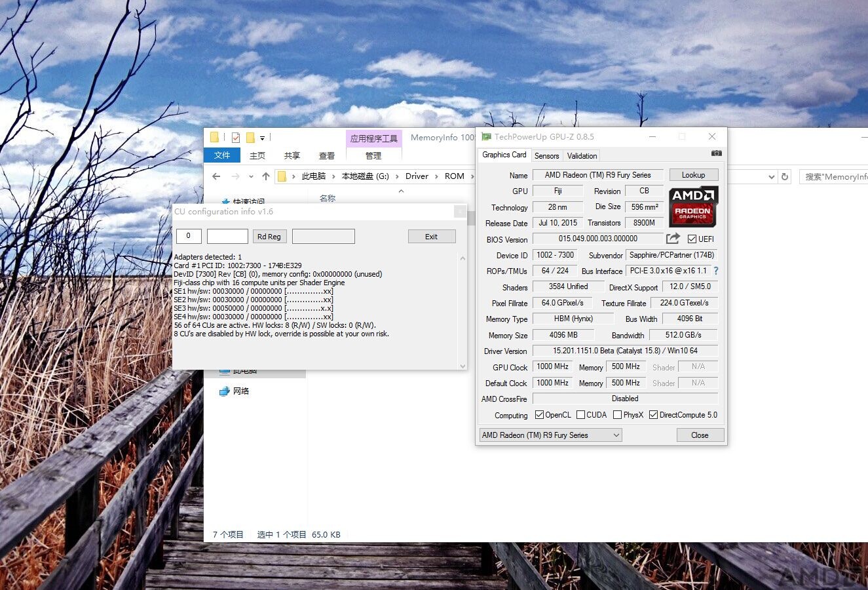Click the AMD Radeon Graphics logo

click(x=693, y=206)
